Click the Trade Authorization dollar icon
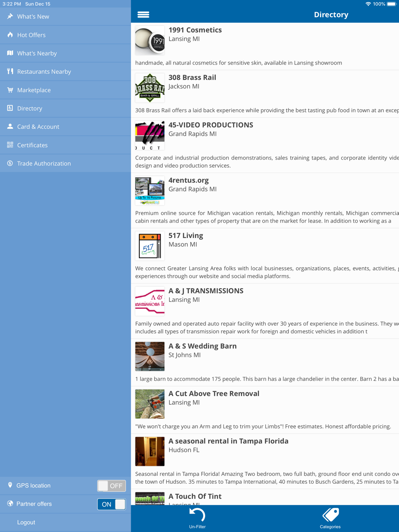The image size is (399, 532). 10,163
